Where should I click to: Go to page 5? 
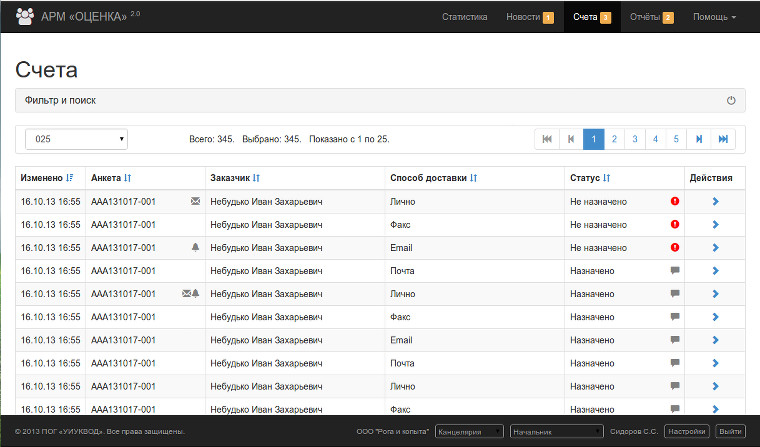click(676, 139)
